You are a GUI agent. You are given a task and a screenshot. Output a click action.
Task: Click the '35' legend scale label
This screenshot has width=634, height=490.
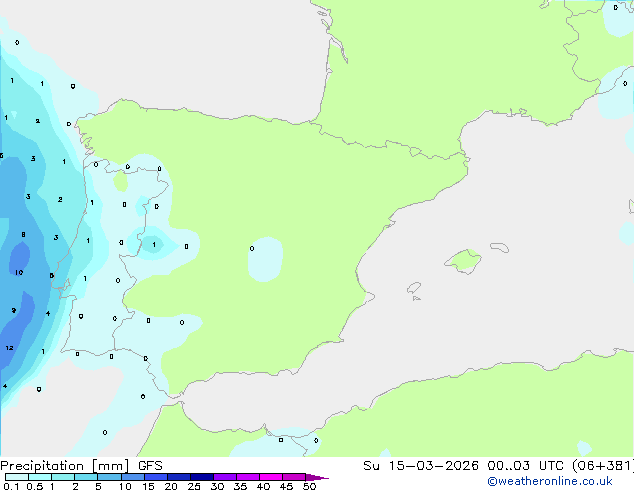[240, 486]
